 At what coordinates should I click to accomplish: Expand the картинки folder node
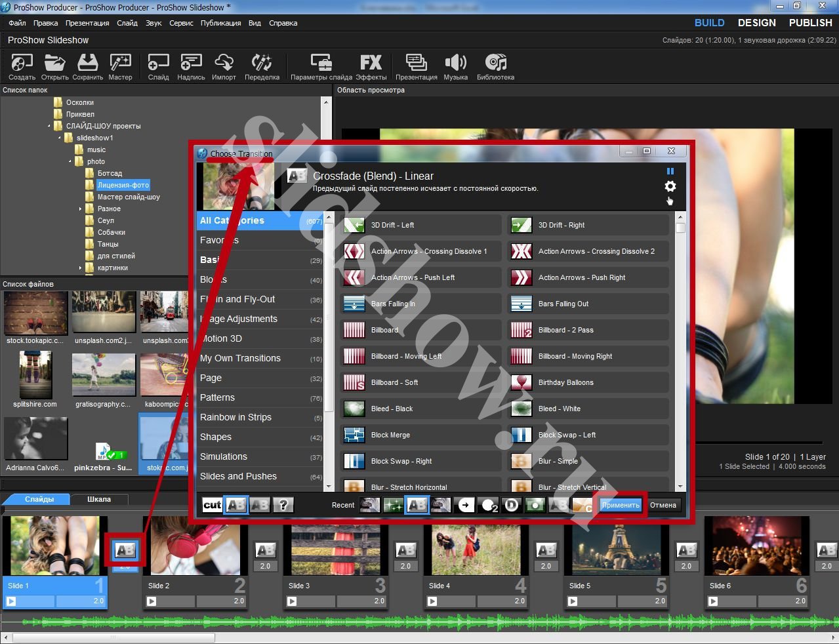point(81,268)
